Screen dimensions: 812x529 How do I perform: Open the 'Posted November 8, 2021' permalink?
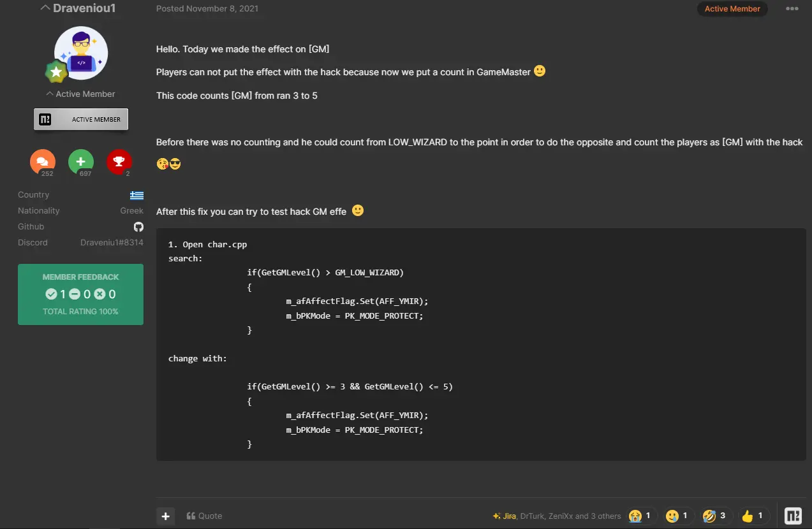[x=207, y=9]
